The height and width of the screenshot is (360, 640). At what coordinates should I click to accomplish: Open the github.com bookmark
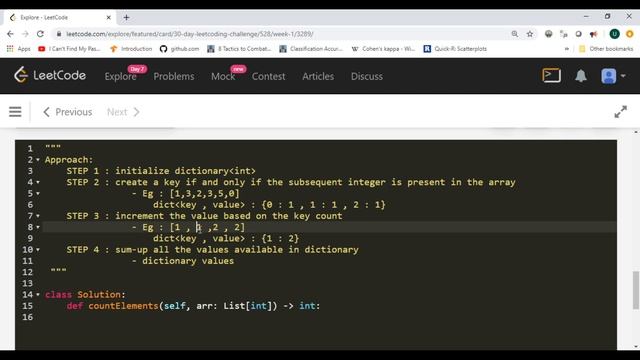click(180, 49)
